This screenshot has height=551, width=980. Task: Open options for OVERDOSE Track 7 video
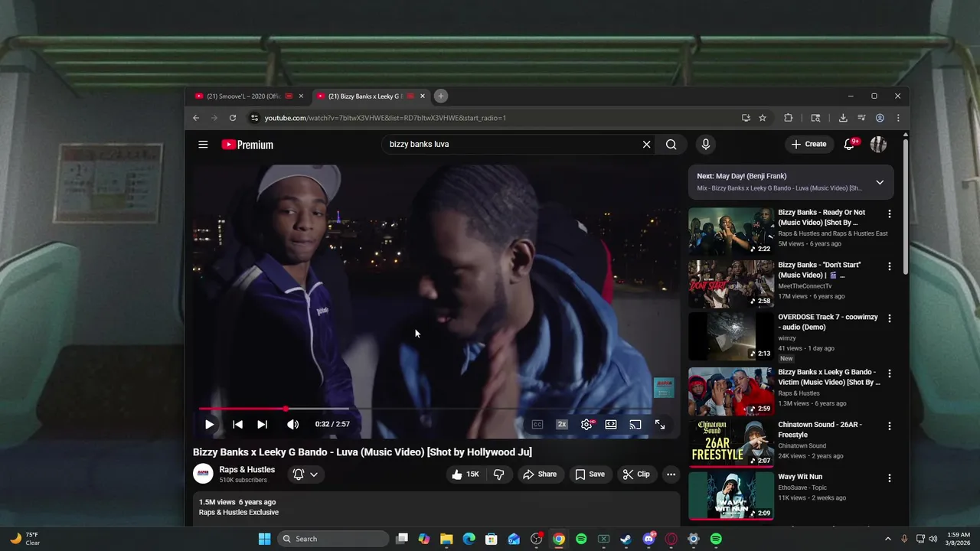coord(889,319)
